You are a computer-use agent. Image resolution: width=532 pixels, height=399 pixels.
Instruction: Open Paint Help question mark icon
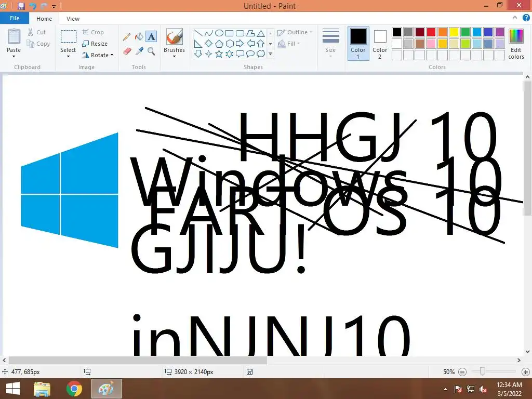click(526, 18)
